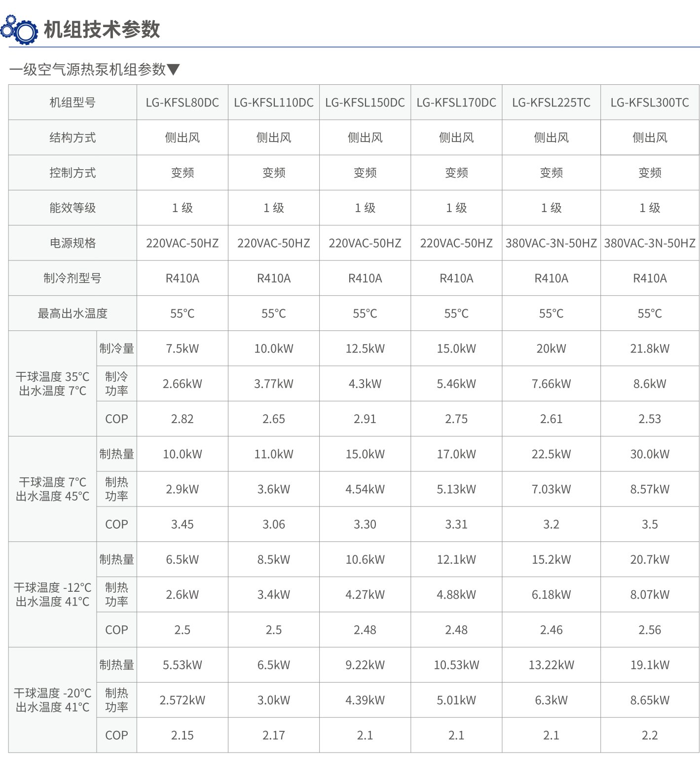This screenshot has width=700, height=758.
Task: Choose the LG-KFSL150DC model header
Action: tap(365, 103)
